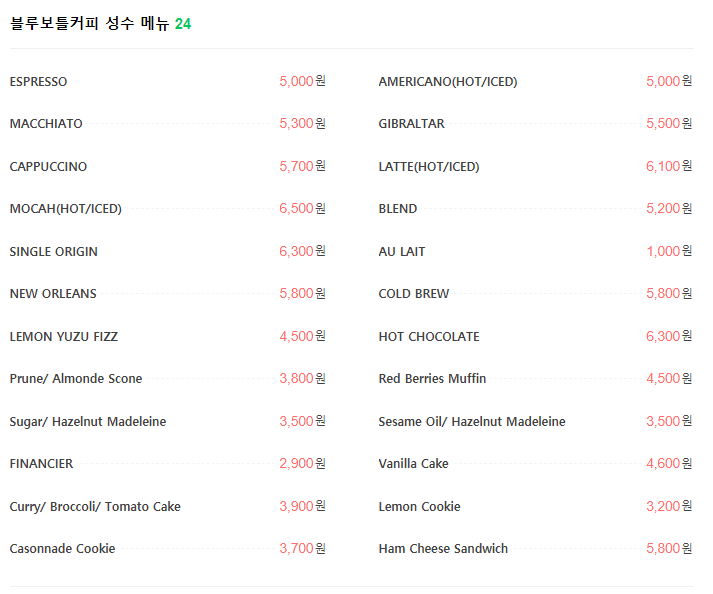Click the Ham Cheese Sandwich price 5,800원
Screen dimensions: 713x594
pyautogui.click(x=669, y=549)
